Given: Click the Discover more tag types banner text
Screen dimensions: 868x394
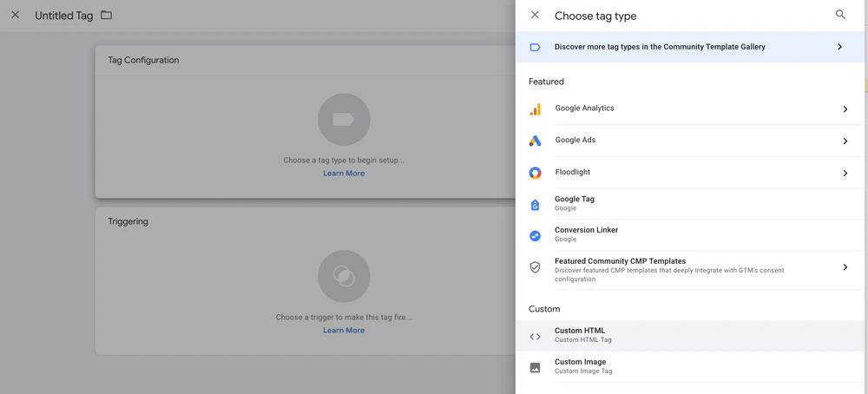Looking at the screenshot, I should pyautogui.click(x=660, y=47).
